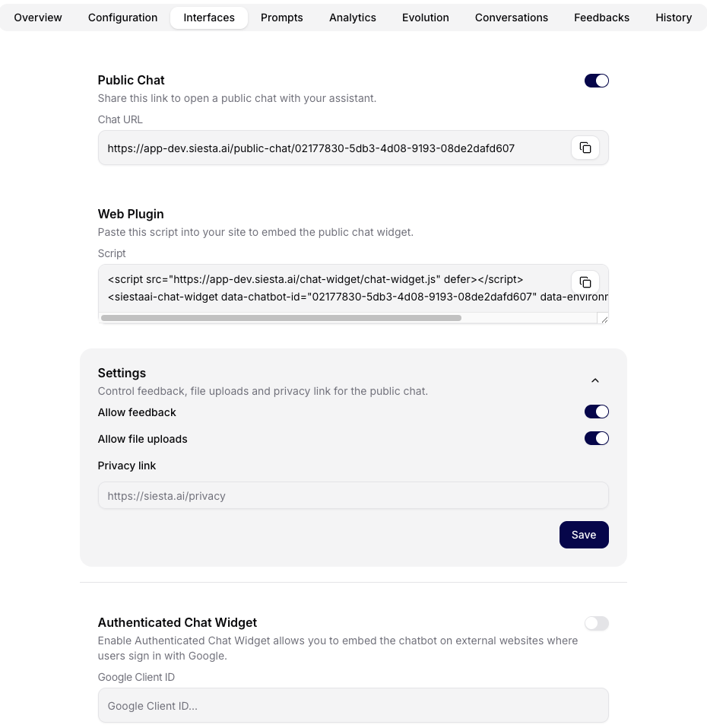
Task: Collapse the Settings section
Action: (595, 380)
